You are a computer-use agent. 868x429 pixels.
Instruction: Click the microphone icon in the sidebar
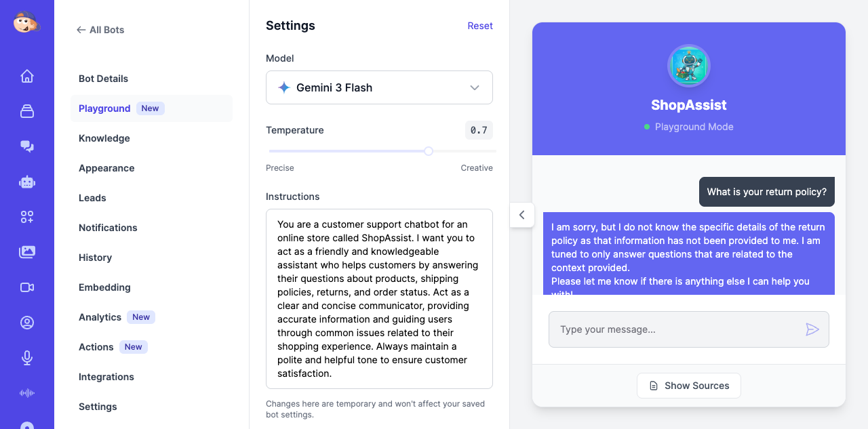(x=27, y=358)
